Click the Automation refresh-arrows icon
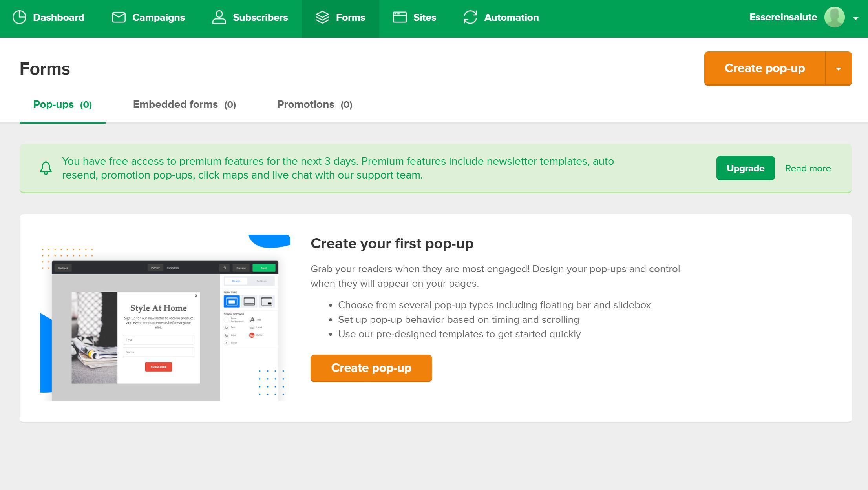The width and height of the screenshot is (868, 490). (x=470, y=17)
